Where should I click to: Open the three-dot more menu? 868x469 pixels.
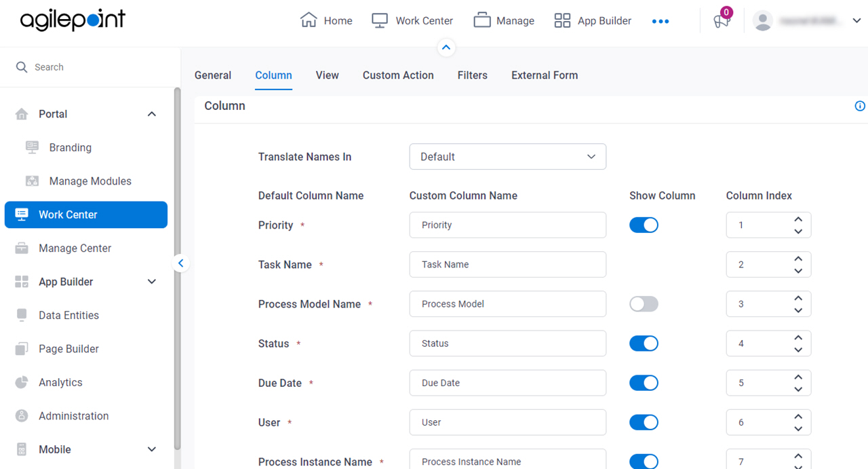[x=660, y=21]
